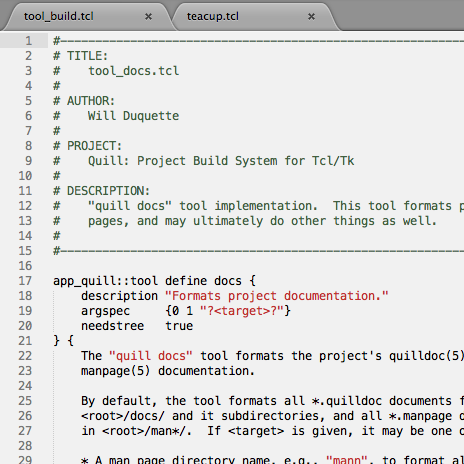Click the "# TITLE:" comment line
Screen dimensions: 464x464
[81, 56]
